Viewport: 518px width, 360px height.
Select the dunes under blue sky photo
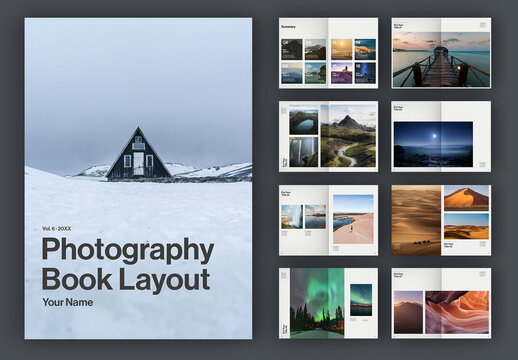click(466, 226)
